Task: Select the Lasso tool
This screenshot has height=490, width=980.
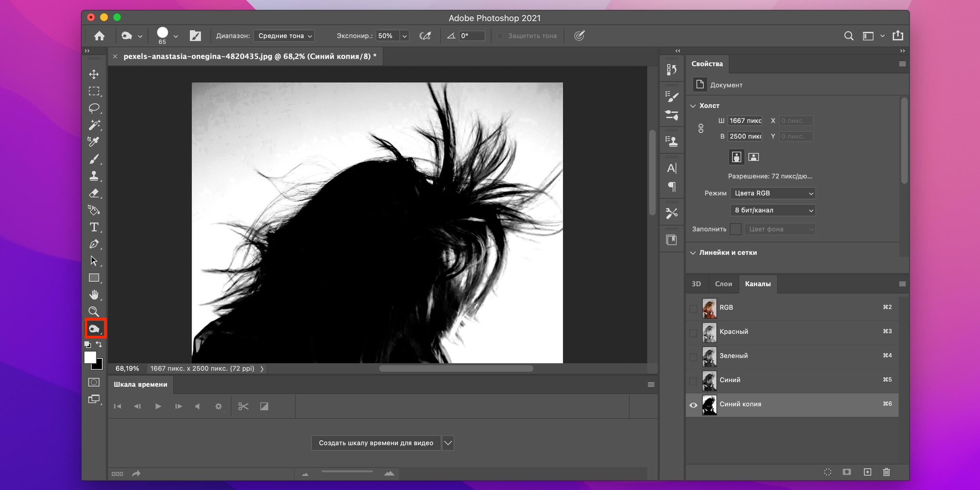Action: coord(94,108)
